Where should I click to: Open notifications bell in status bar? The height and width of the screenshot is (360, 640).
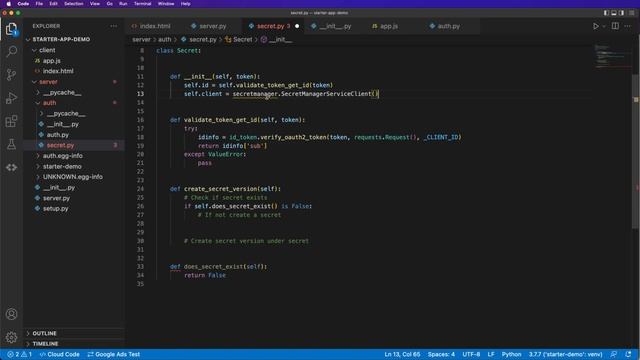[628, 354]
